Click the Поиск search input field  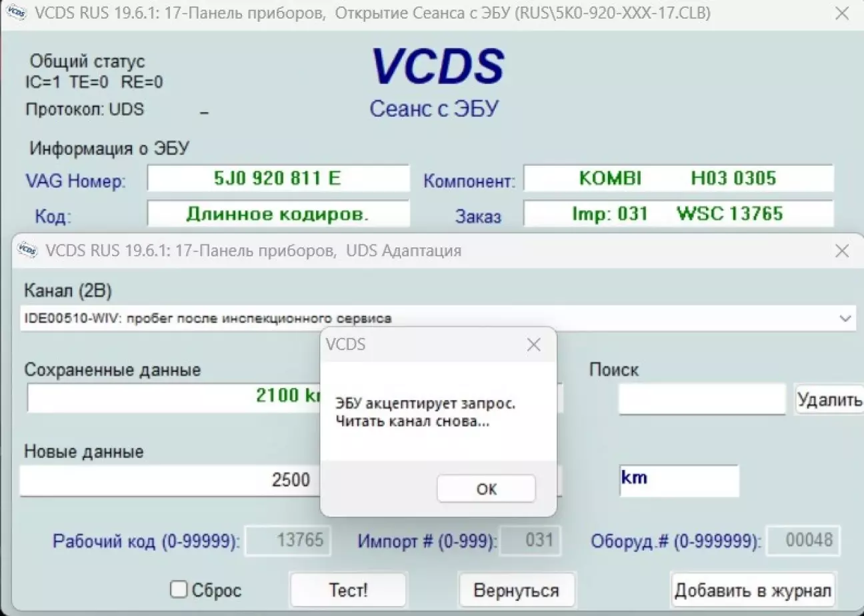pyautogui.click(x=701, y=399)
